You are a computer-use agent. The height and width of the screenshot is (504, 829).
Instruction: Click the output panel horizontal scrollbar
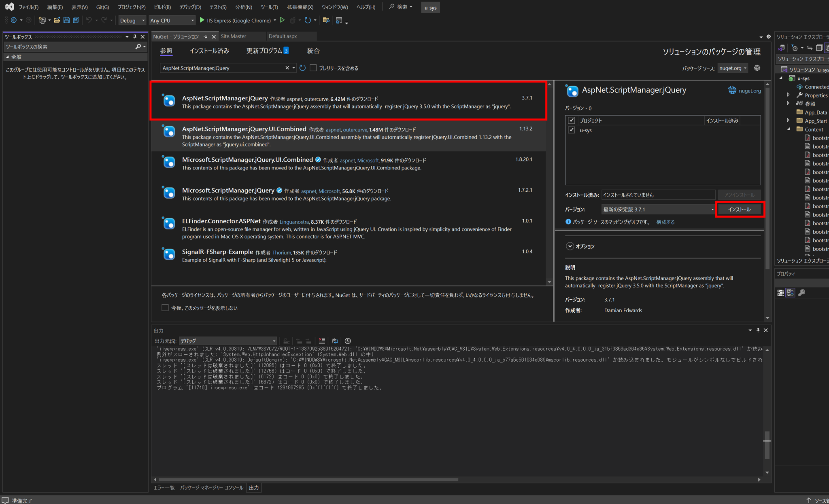tap(308, 480)
